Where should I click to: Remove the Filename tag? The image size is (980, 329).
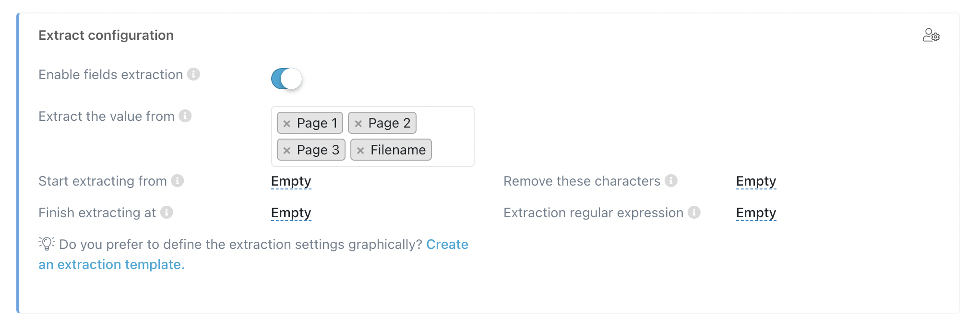pos(361,150)
